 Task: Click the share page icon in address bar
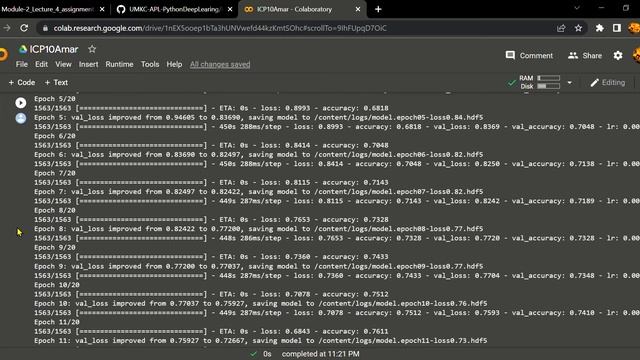561,28
